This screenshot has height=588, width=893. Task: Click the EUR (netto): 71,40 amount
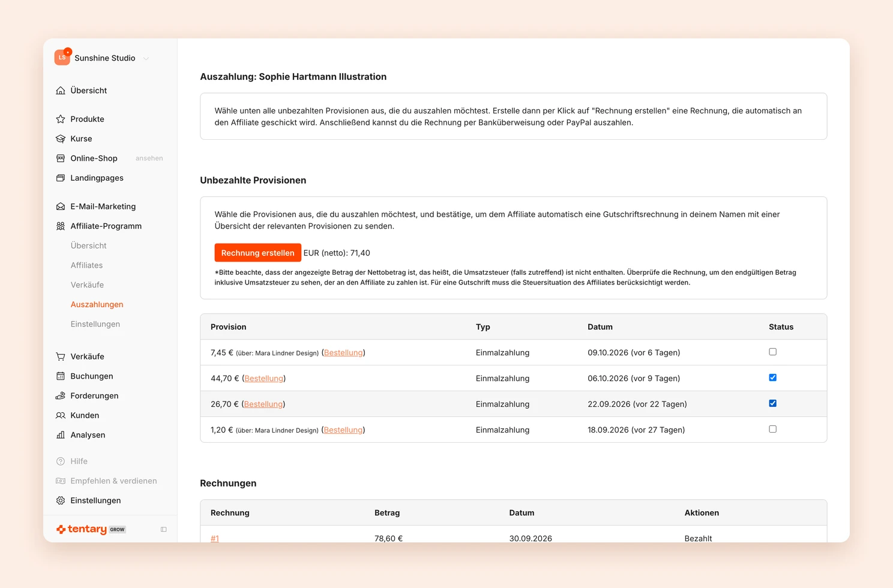[337, 253]
